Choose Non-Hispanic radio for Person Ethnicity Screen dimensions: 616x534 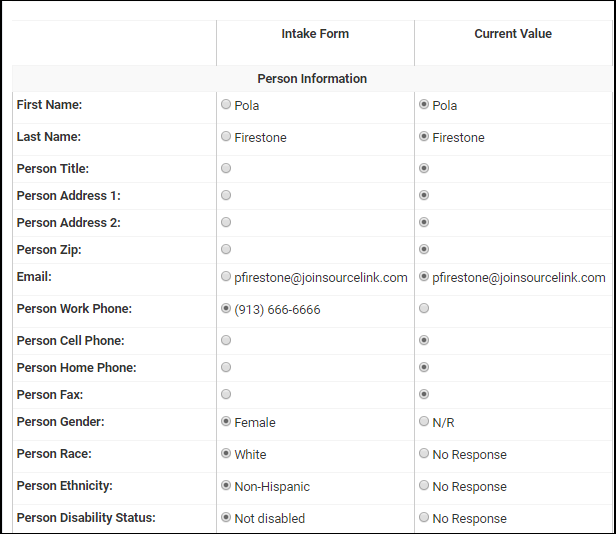coord(226,485)
